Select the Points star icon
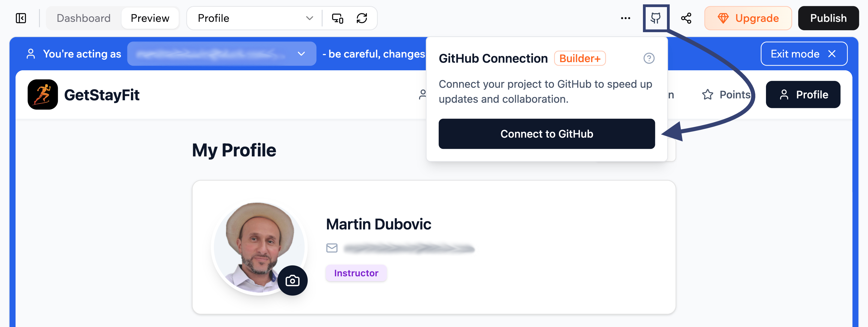This screenshot has height=327, width=868. click(x=708, y=95)
